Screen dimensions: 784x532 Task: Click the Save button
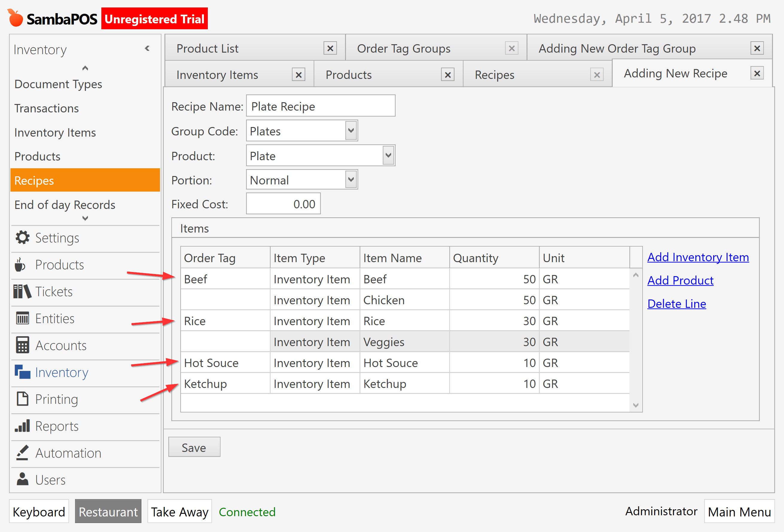(x=194, y=447)
